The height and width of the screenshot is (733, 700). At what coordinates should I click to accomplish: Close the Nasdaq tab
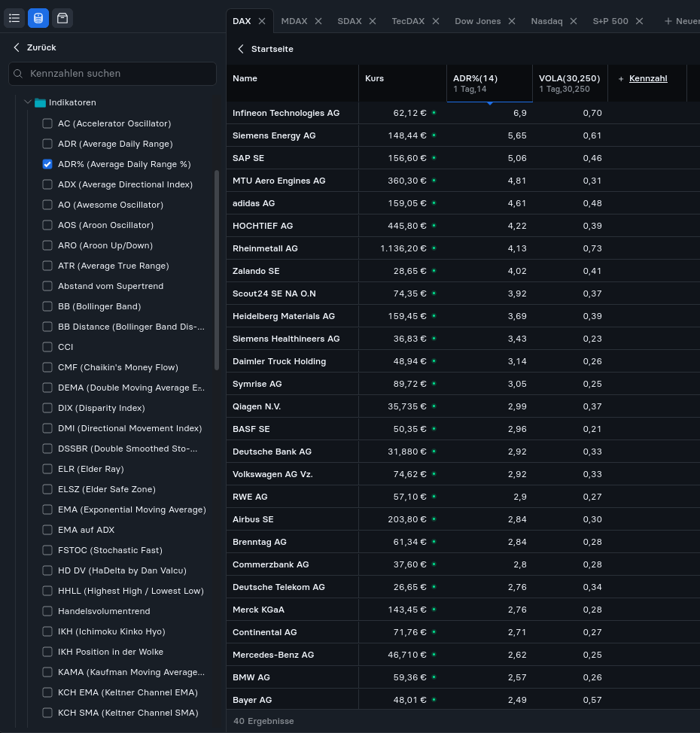574,21
